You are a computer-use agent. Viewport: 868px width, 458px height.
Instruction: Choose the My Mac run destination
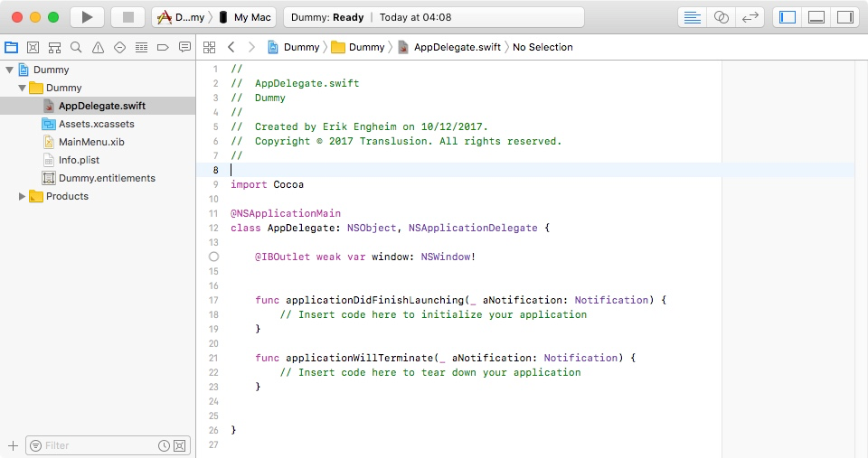click(x=245, y=17)
